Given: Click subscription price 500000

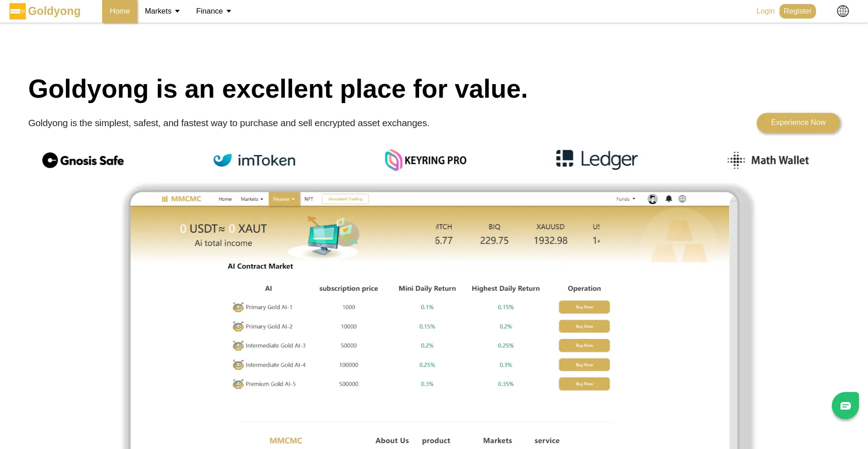Looking at the screenshot, I should (349, 384).
